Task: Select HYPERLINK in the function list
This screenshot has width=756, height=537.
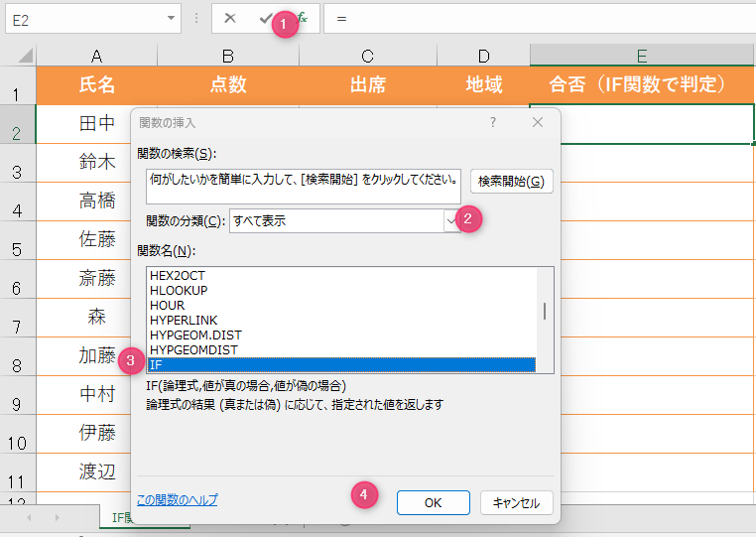Action: coord(183,320)
